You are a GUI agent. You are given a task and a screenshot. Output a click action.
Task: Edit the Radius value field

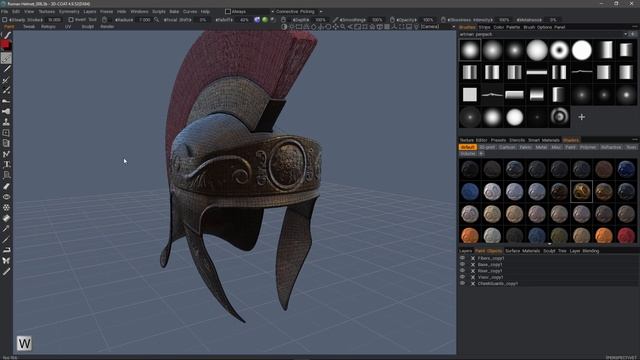point(144,20)
